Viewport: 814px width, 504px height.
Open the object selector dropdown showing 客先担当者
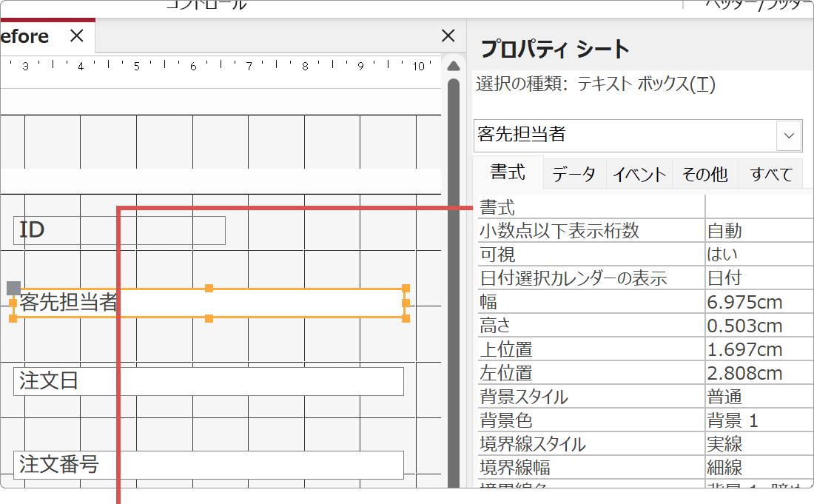tap(789, 135)
